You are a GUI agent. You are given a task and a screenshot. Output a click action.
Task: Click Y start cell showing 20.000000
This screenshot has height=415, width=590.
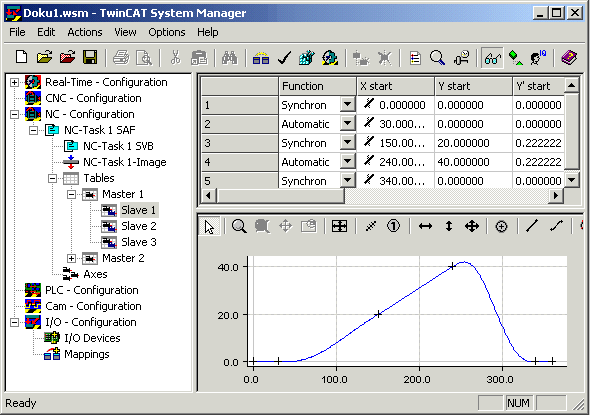473,143
